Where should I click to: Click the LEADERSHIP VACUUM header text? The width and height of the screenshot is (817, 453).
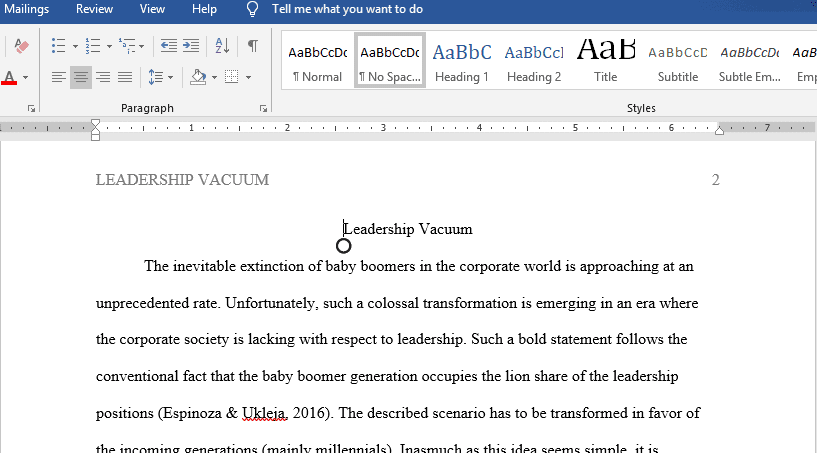182,180
